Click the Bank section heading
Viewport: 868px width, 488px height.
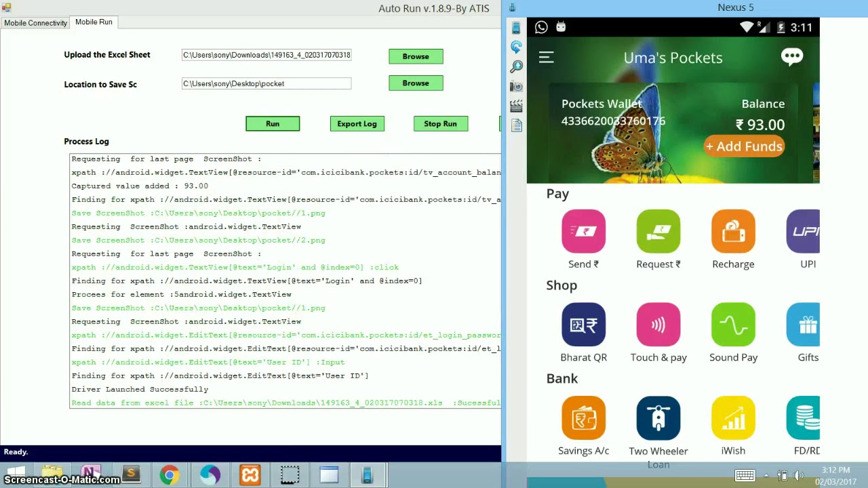(x=562, y=379)
